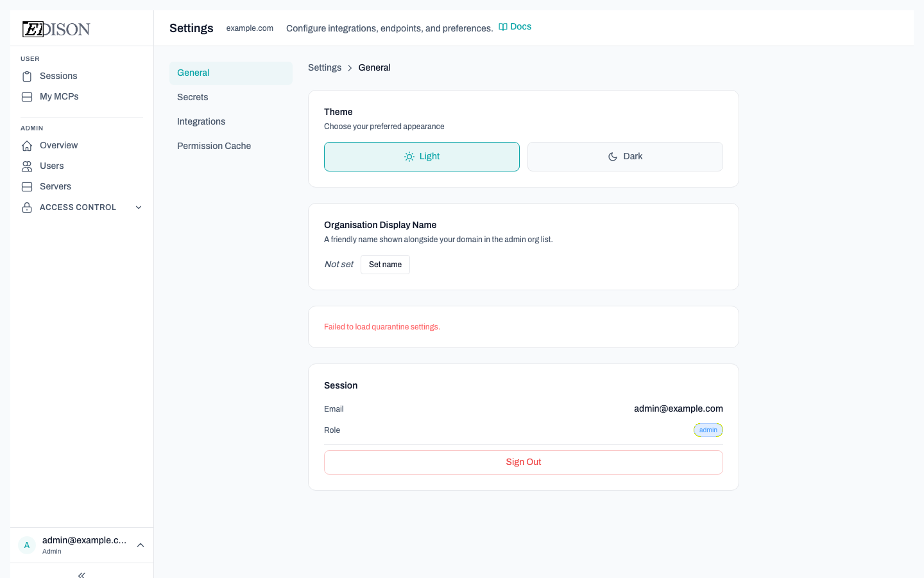Select the Servers rack icon
The image size is (924, 578).
pos(26,186)
